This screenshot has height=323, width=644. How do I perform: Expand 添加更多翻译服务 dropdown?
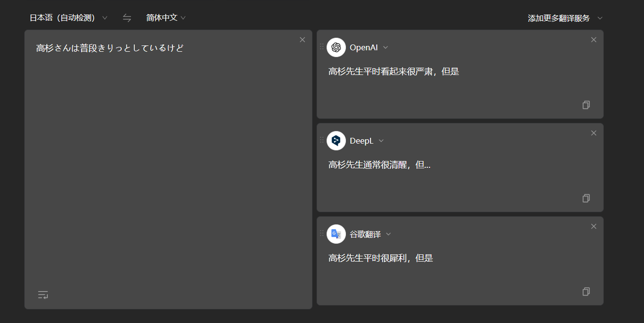pyautogui.click(x=565, y=18)
